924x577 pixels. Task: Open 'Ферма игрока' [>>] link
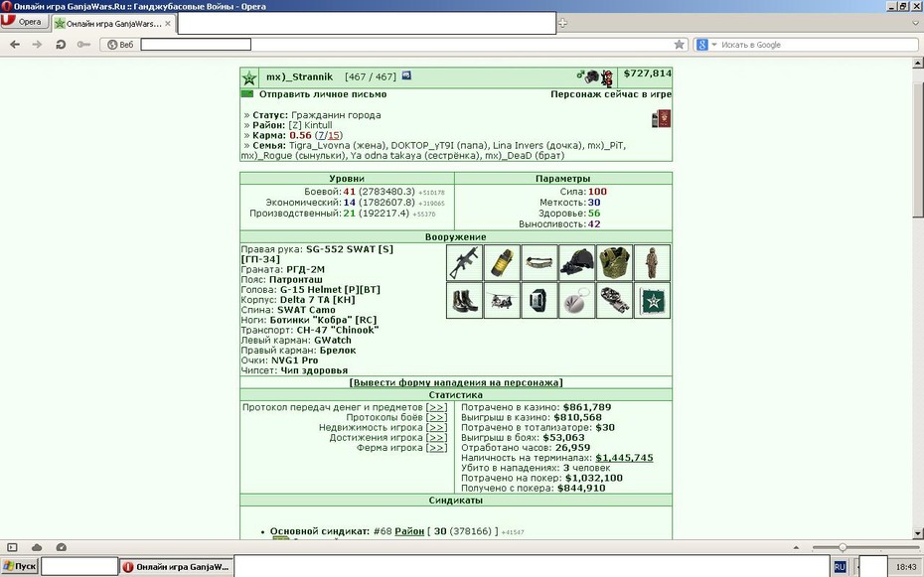coord(436,448)
